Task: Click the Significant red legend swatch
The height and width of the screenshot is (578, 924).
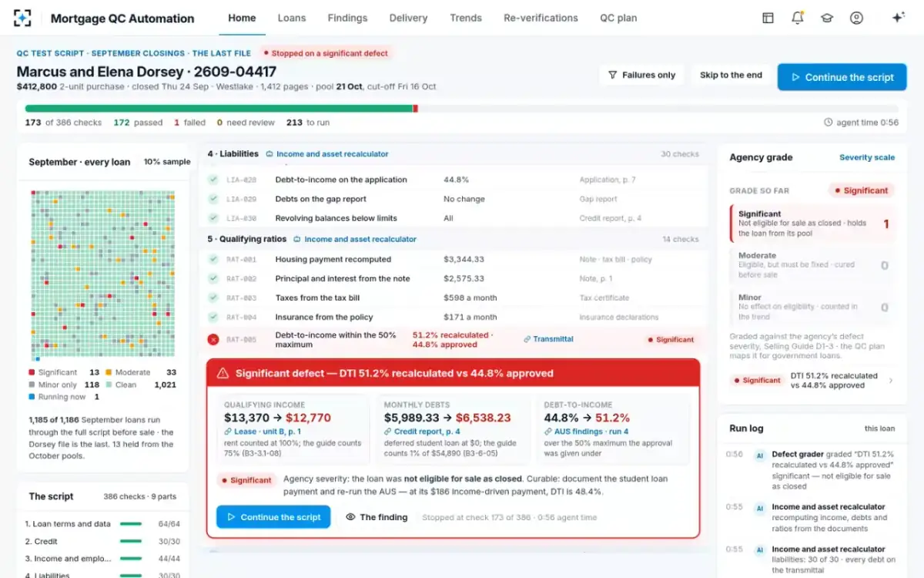Action: (x=32, y=372)
